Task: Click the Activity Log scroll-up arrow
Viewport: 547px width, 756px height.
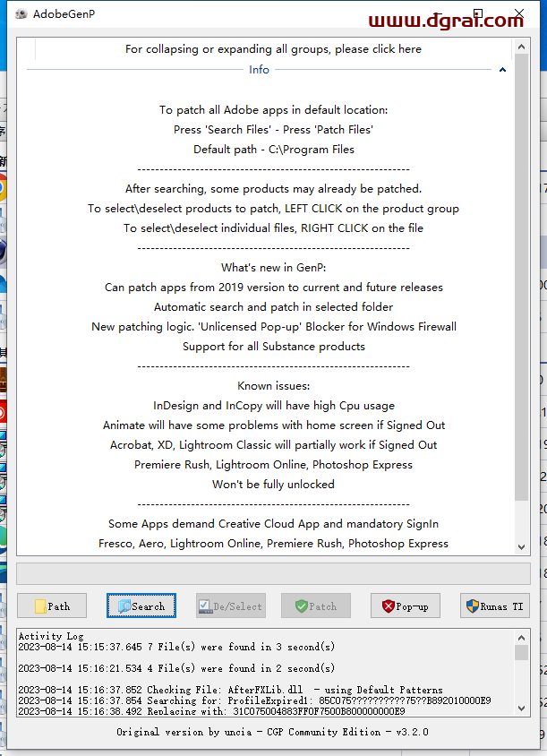Action: [521, 638]
